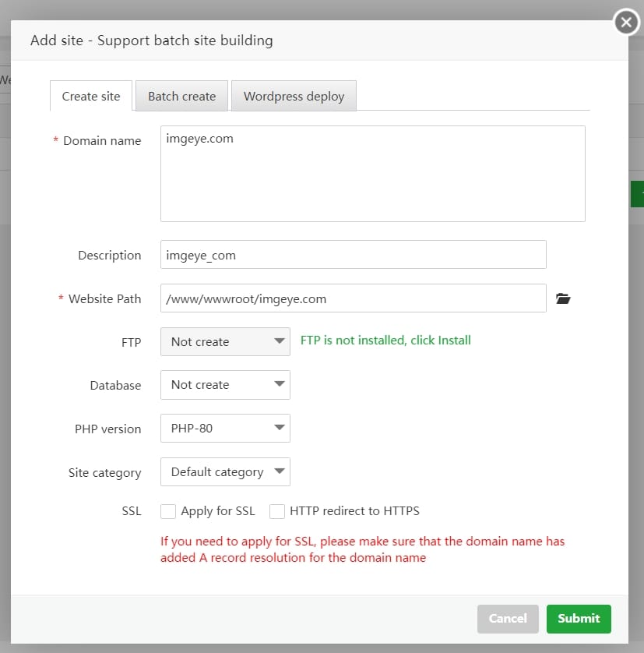644x653 pixels.
Task: Cancel adding the site
Action: coord(508,619)
